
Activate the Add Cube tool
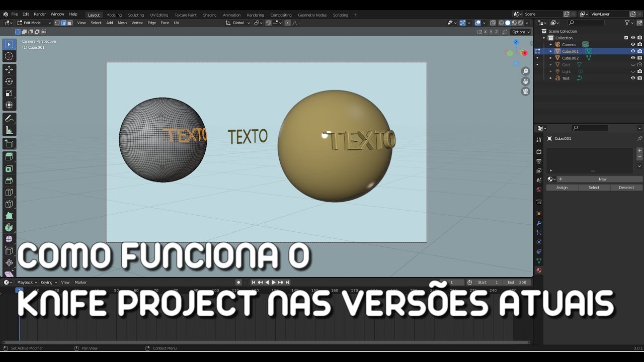click(x=9, y=144)
